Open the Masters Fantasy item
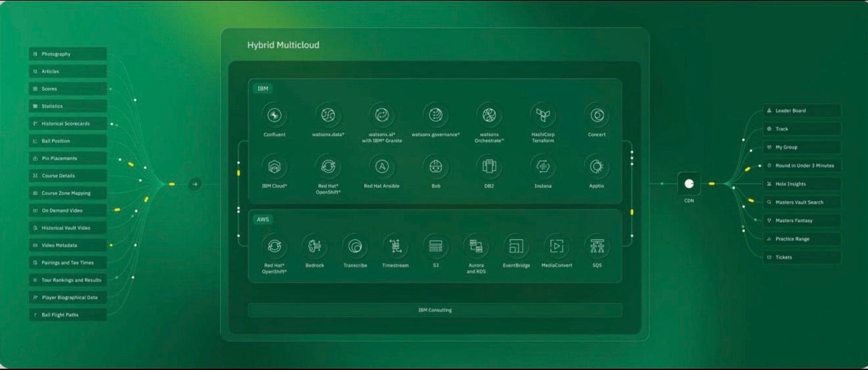 pos(802,220)
